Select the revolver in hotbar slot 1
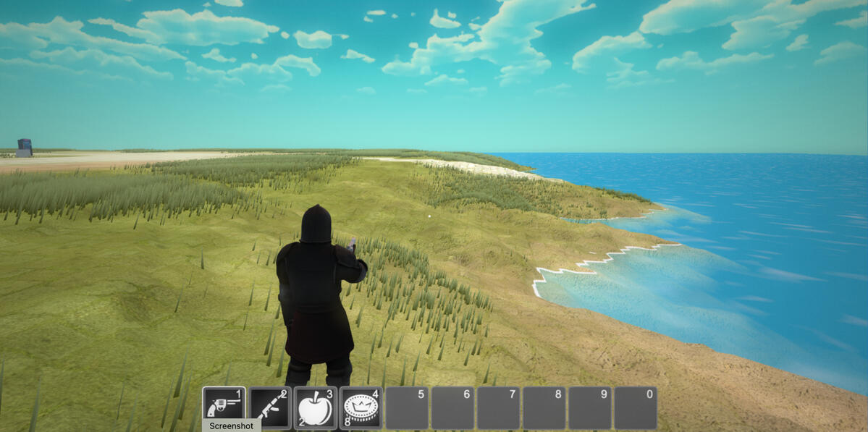Image resolution: width=868 pixels, height=432 pixels. (224, 407)
